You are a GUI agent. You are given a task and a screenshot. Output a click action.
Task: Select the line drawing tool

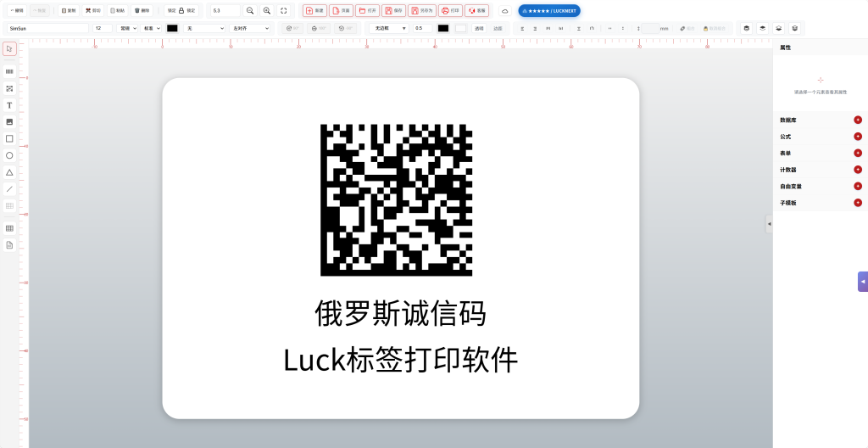[x=9, y=189]
